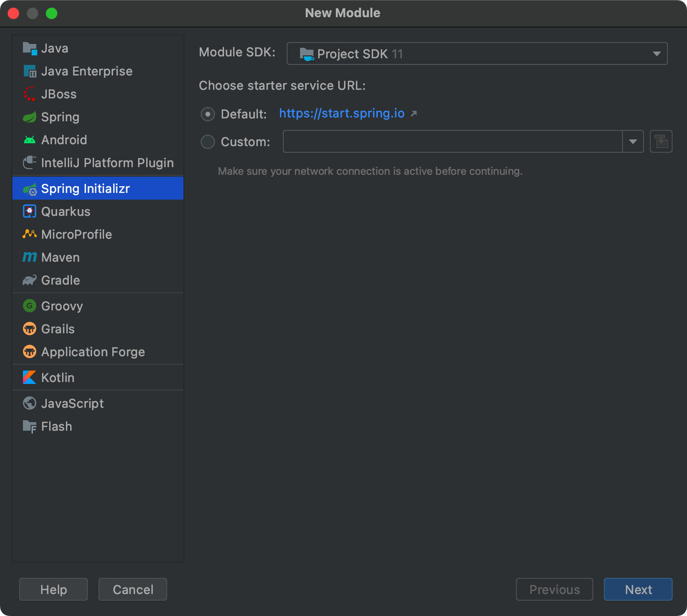Select the Default starter service URL radio
Viewport: 687px width, 616px height.
[x=208, y=114]
